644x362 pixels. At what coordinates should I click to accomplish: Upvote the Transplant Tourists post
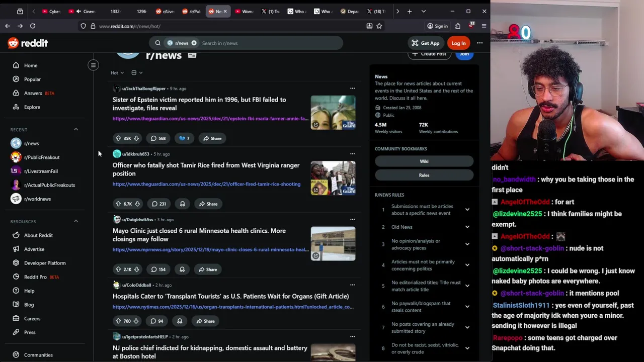point(118,321)
